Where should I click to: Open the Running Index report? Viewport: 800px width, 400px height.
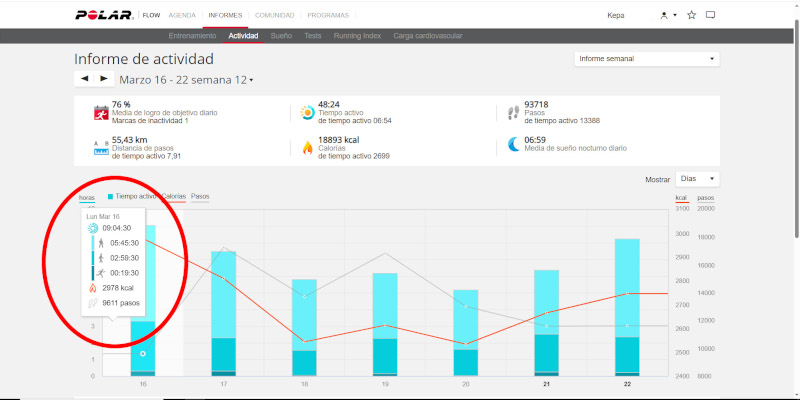(x=356, y=36)
